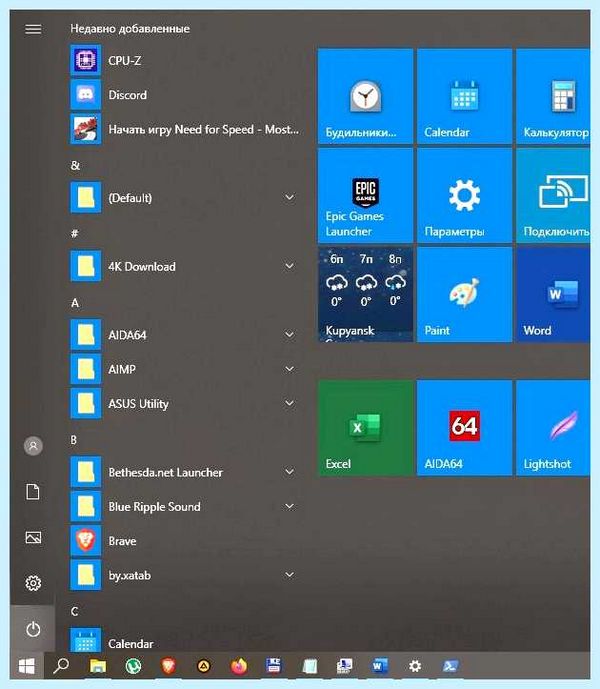600x689 pixels.
Task: Click the Windows Start button
Action: tap(27, 666)
